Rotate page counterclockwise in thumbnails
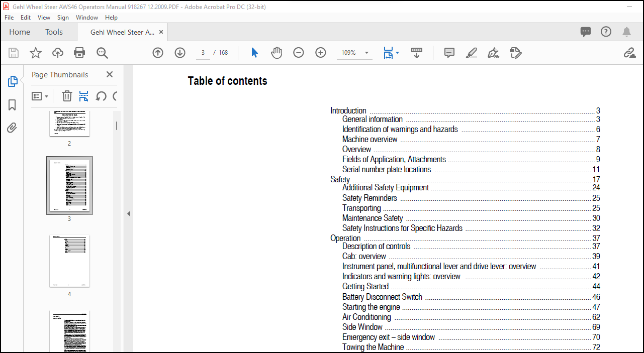644x353 pixels. pos(101,96)
